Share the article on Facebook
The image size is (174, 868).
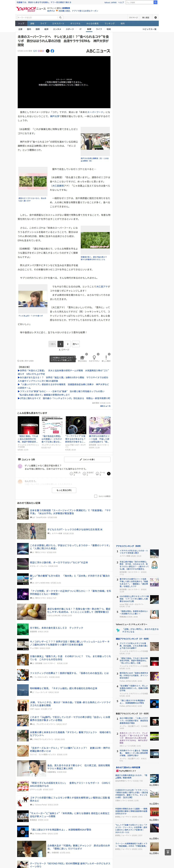coord(52,51)
